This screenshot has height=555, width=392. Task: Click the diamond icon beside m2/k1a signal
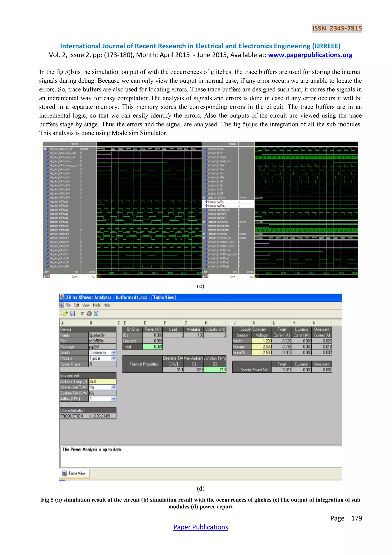pos(47,266)
